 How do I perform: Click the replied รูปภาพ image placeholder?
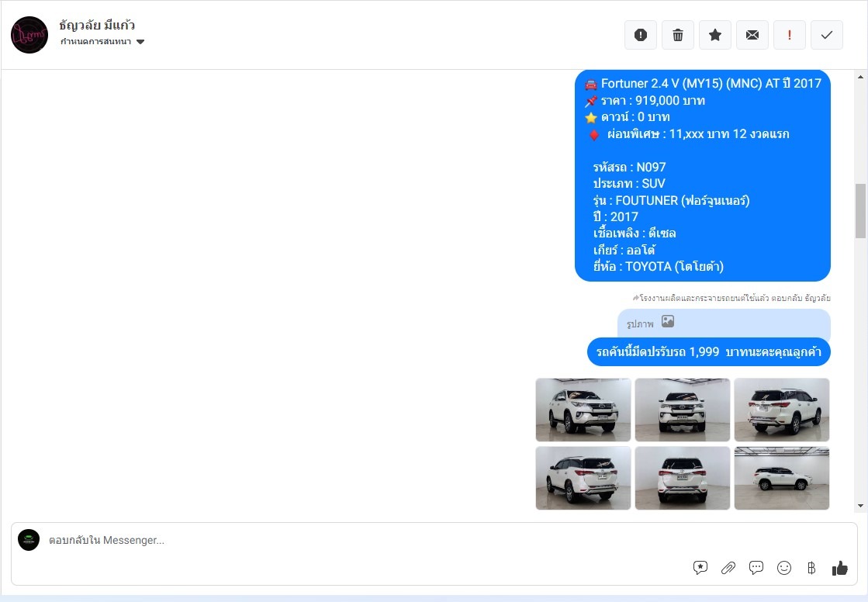[724, 323]
